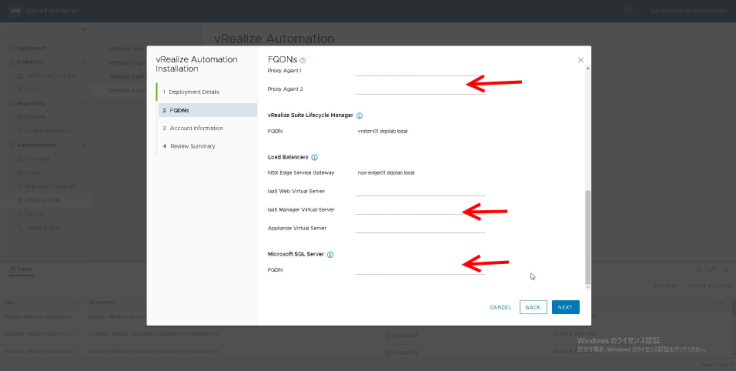
Task: Show Load Balancers info tooltip icon
Action: pyautogui.click(x=314, y=157)
